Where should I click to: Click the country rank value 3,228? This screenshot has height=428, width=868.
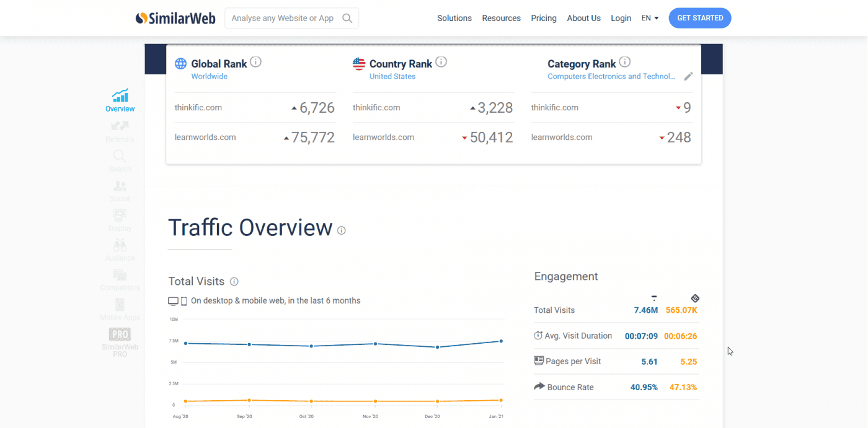tap(495, 108)
